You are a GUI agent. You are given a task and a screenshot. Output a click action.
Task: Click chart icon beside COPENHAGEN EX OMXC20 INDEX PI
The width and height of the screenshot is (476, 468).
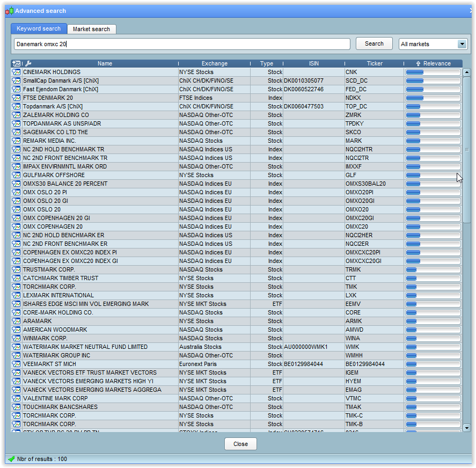click(x=16, y=252)
